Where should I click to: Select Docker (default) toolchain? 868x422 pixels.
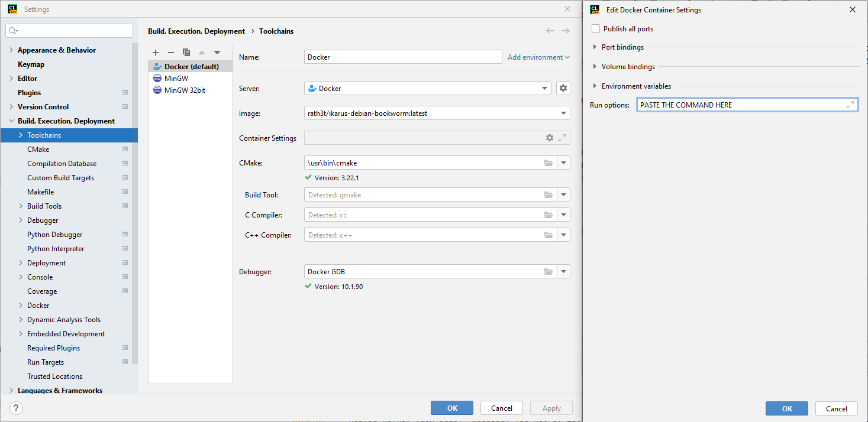(x=191, y=66)
